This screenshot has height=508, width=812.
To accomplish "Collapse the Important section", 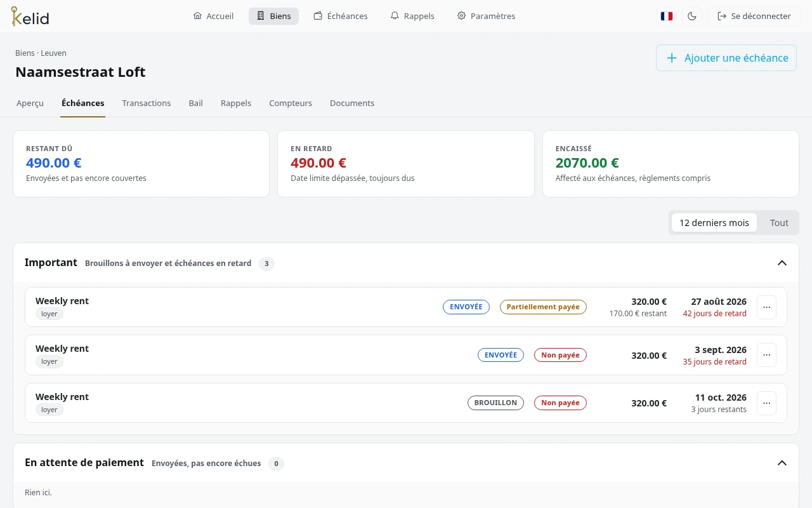I will 782,263.
